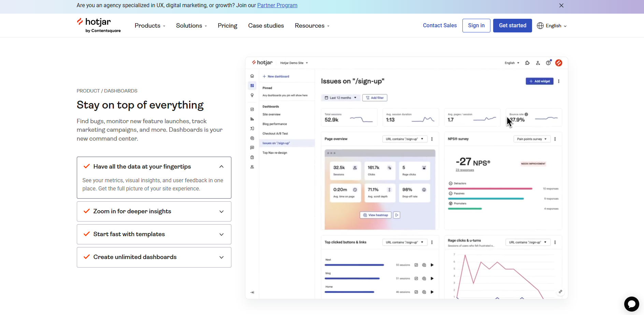This screenshot has width=644, height=315.
Task: Open dashboard options kebab menu beside Add widget
Action: point(559,81)
